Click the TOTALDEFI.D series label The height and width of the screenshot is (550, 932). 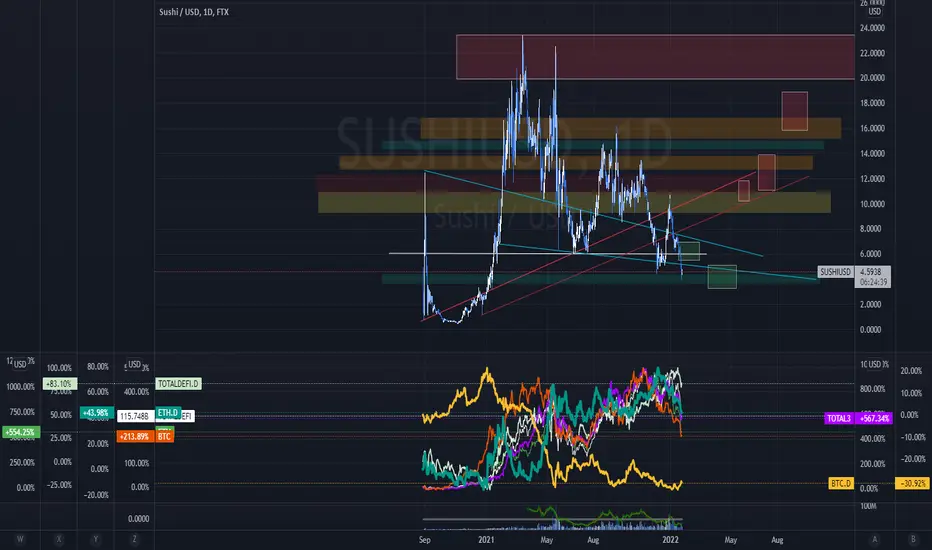point(178,384)
